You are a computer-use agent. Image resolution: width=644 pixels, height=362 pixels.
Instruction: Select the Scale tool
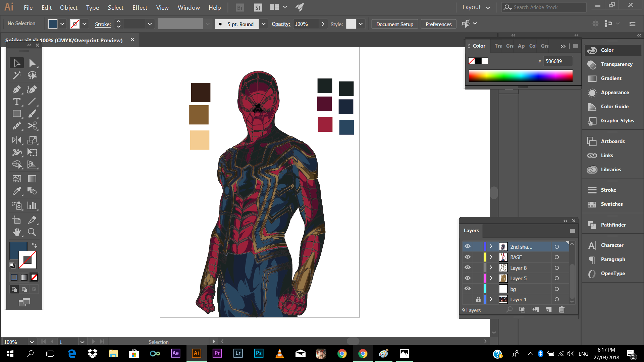point(32,140)
